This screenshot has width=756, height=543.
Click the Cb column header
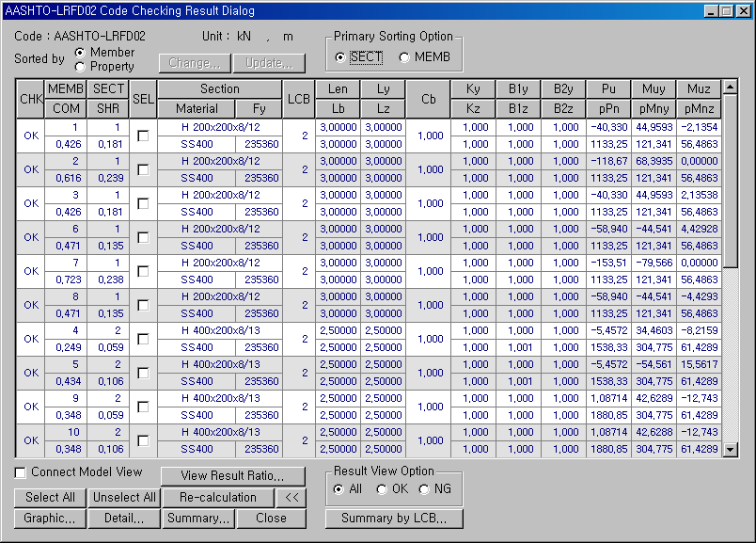tap(429, 99)
